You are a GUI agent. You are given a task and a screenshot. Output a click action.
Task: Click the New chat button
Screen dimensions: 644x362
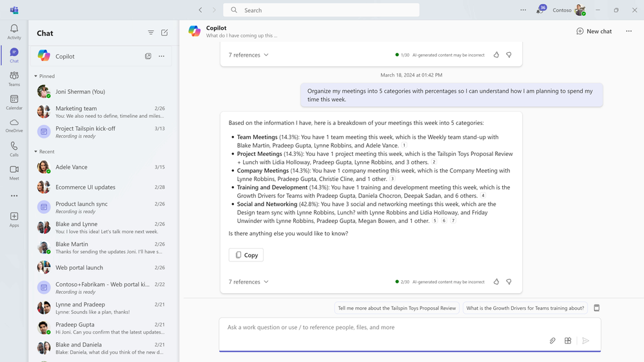point(594,31)
